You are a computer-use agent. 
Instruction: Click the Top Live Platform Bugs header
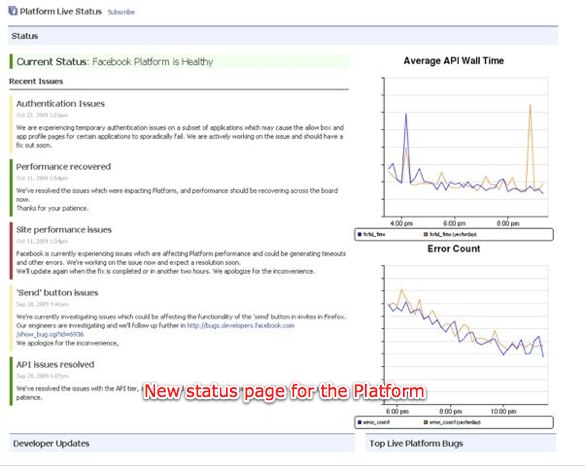point(460,443)
